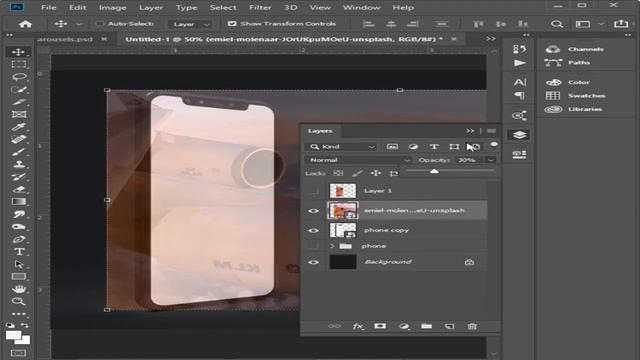Open workspace switcher dropdown arrow
Viewport: 640px width, 360px height.
[601, 24]
